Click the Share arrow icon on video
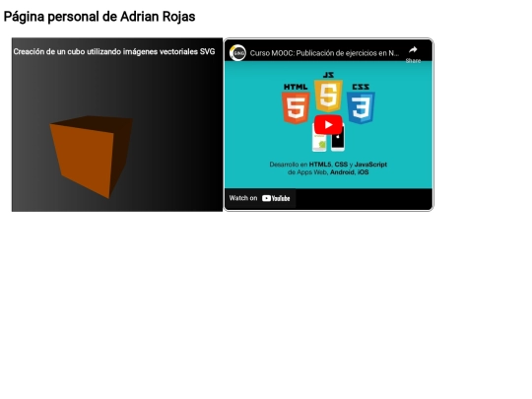This screenshot has width=532, height=399. (413, 50)
